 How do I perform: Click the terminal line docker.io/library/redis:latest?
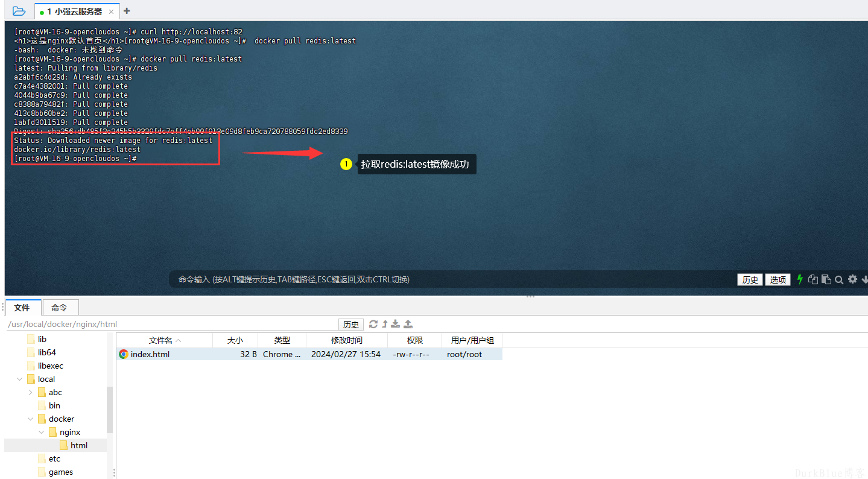(x=77, y=149)
